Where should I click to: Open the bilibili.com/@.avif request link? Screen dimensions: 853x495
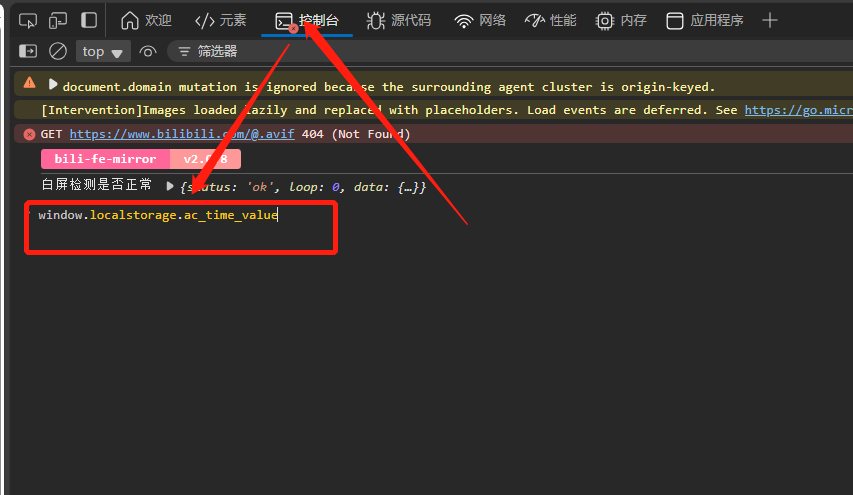[182, 134]
